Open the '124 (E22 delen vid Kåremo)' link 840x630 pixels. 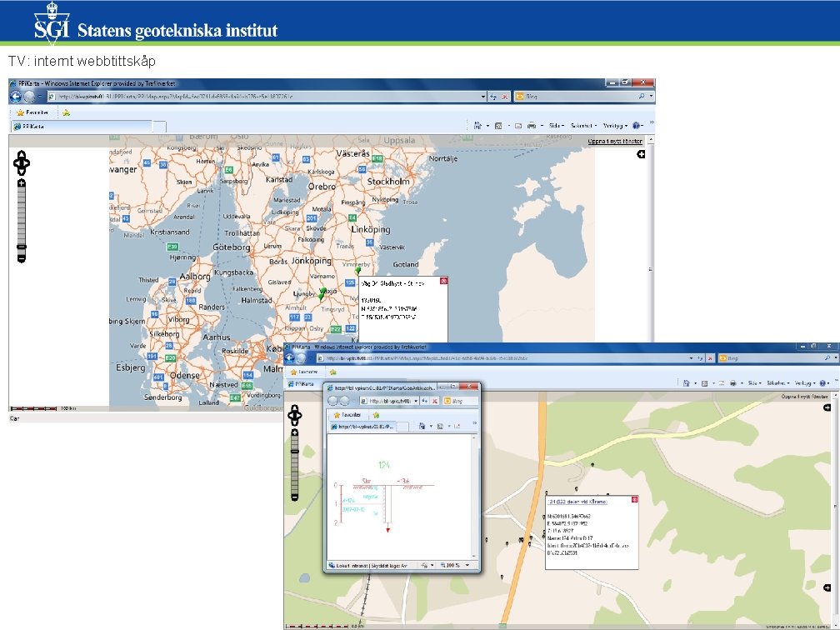click(578, 502)
